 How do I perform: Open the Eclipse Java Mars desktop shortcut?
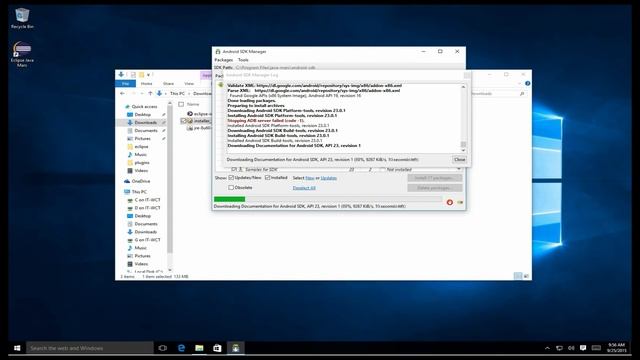[22, 53]
